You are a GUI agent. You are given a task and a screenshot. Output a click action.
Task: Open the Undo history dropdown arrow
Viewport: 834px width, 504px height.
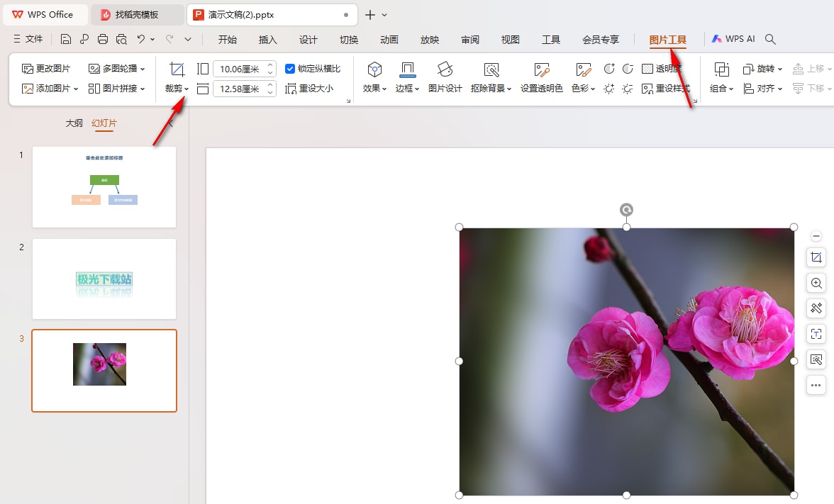pos(152,39)
